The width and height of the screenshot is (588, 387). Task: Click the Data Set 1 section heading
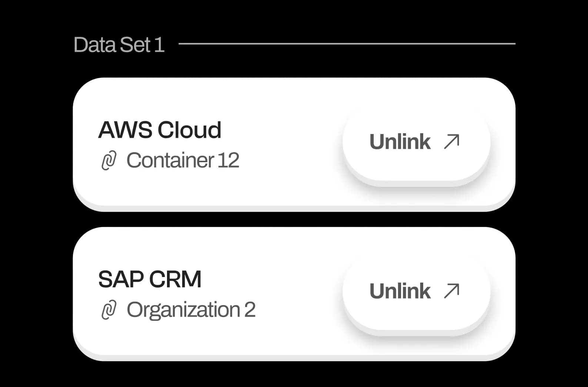pos(119,45)
